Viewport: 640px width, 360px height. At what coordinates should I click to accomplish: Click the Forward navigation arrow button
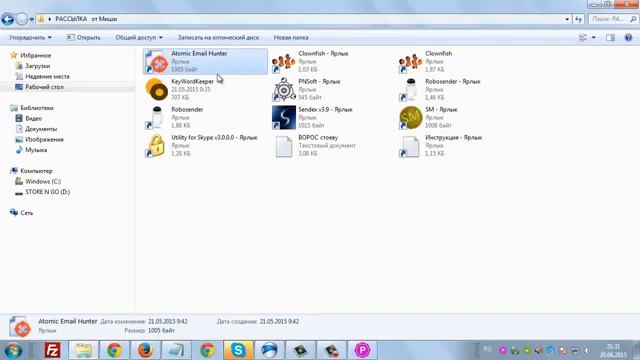tap(22, 19)
